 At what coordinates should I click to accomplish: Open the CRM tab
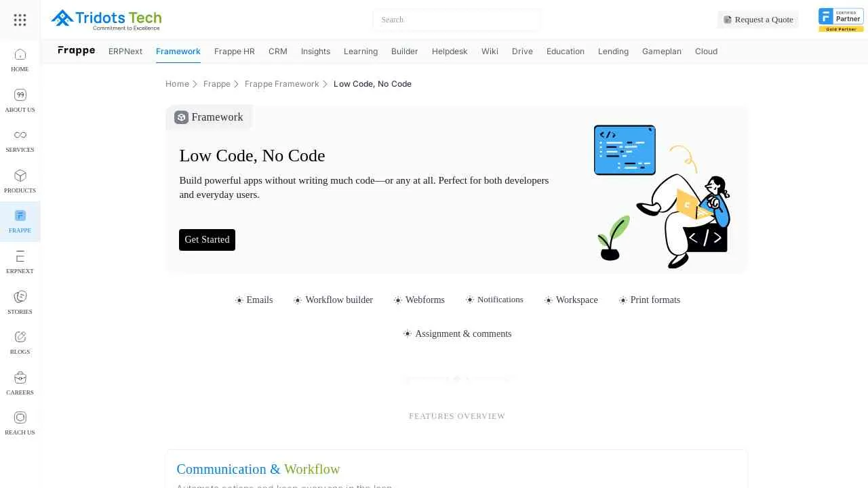[x=278, y=52]
